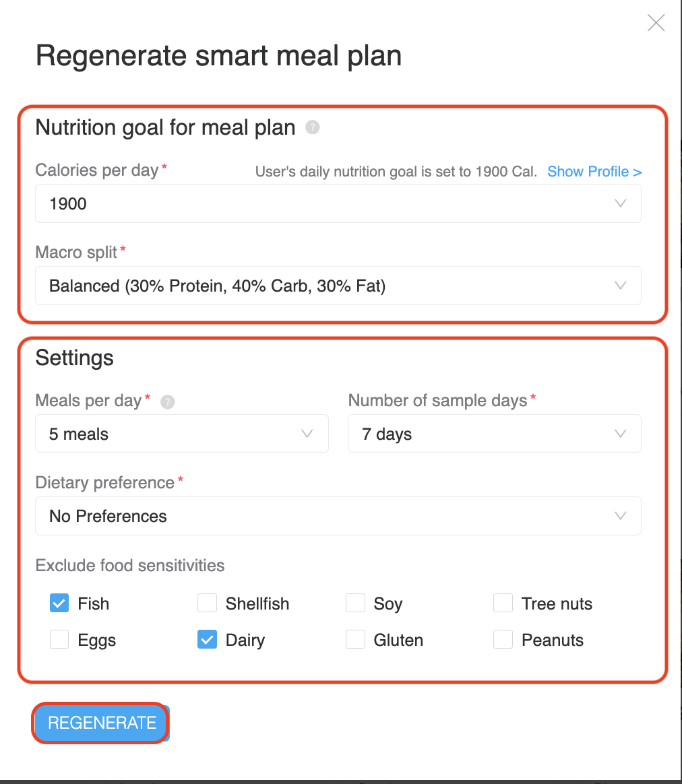Click help icon beside Meals per day
Screen dimensions: 682x784
pyautogui.click(x=167, y=402)
